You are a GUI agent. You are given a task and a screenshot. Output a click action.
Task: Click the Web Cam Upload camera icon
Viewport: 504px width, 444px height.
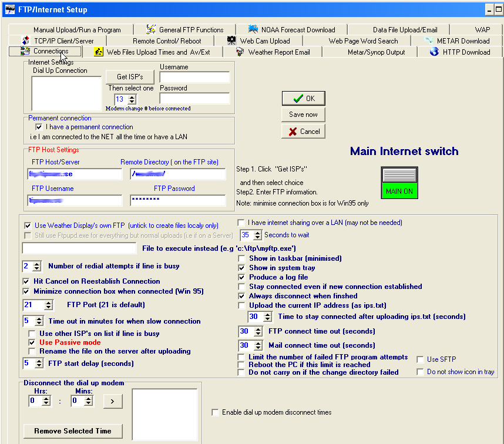231,41
